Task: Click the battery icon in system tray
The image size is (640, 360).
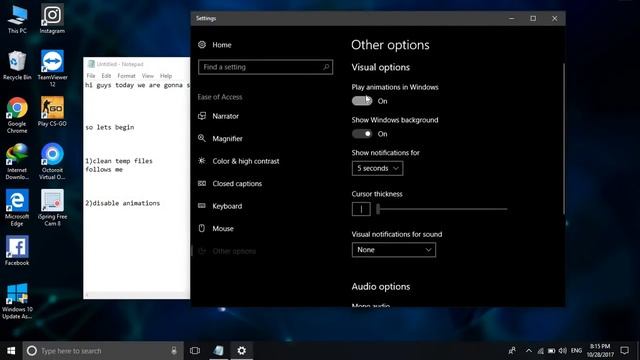Action: (551, 351)
